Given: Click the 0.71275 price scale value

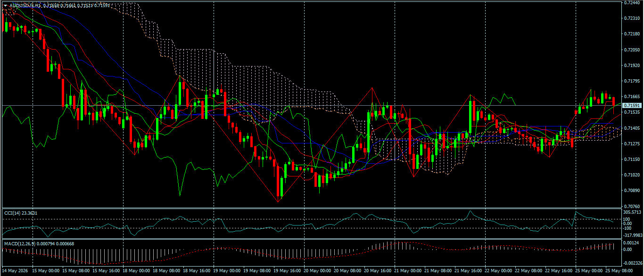Looking at the screenshot, I should click(631, 143).
